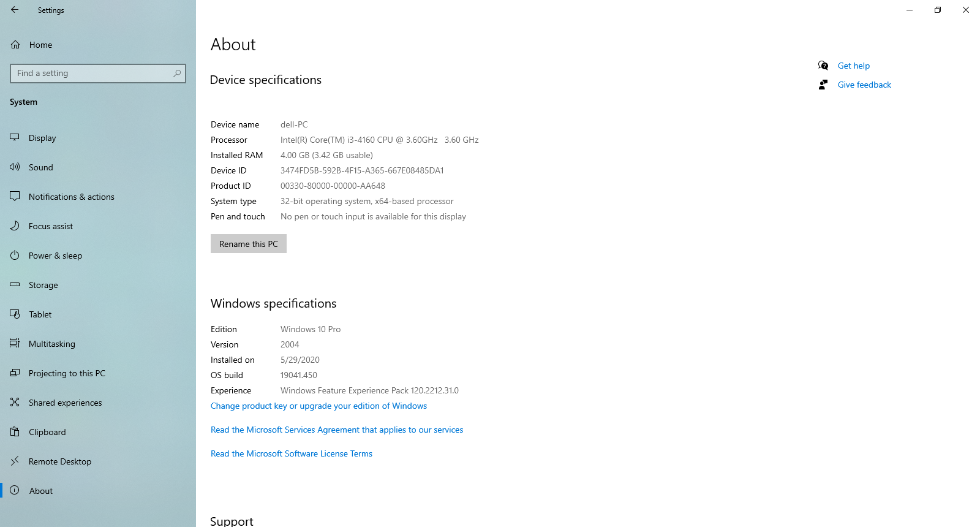The height and width of the screenshot is (527, 980).
Task: Open the Multitasking icon
Action: (15, 343)
